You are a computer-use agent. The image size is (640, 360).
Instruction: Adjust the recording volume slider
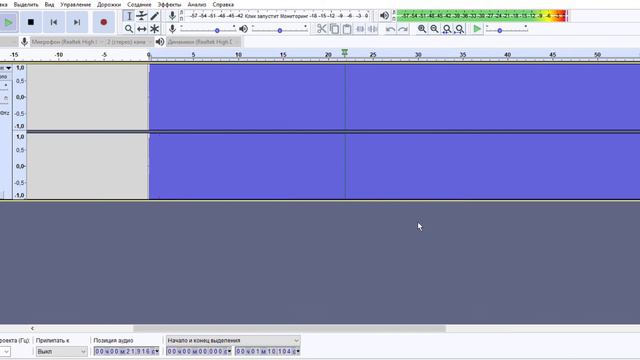click(x=208, y=29)
